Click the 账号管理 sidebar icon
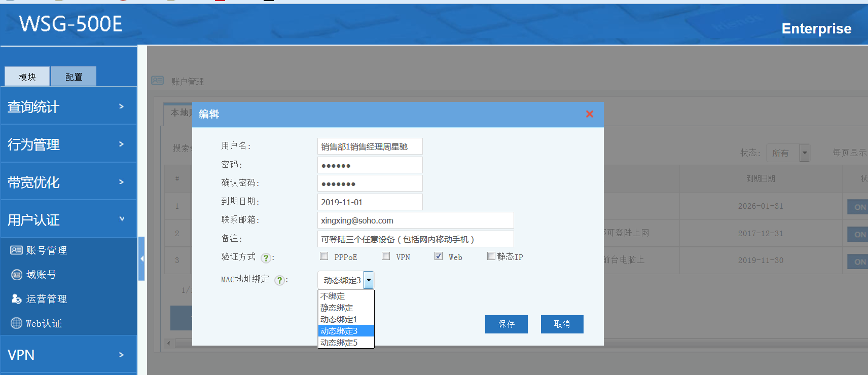This screenshot has width=868, height=375. pyautogui.click(x=16, y=250)
